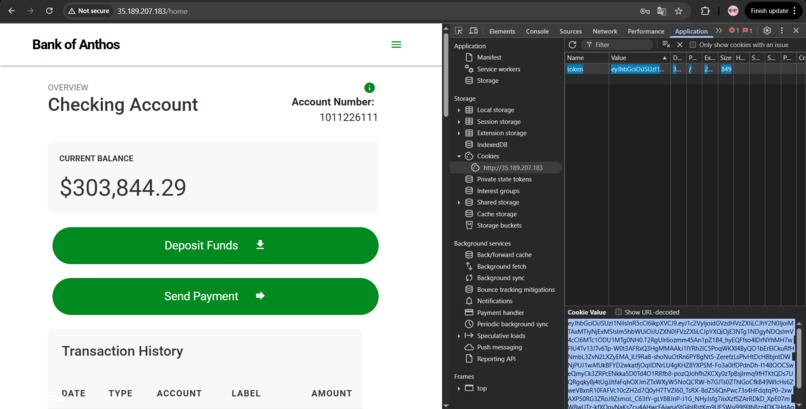806x409 pixels.
Task: Open the DevTools three-dot customize menu
Action: 782,31
